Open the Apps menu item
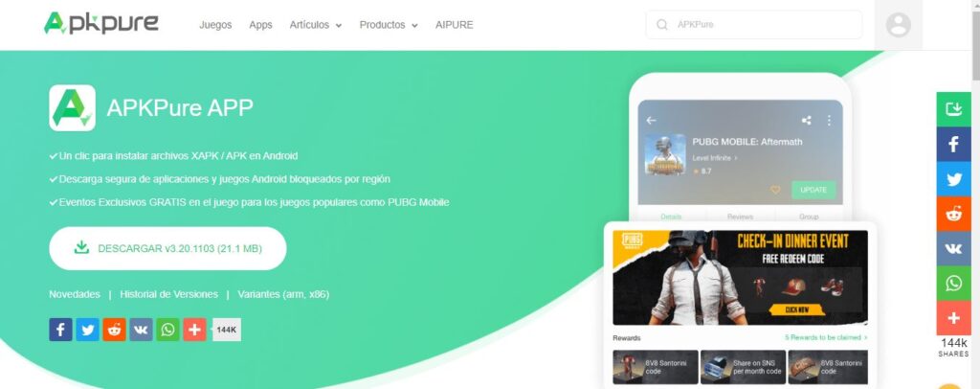Viewport: 980px width, 389px height. click(x=260, y=25)
